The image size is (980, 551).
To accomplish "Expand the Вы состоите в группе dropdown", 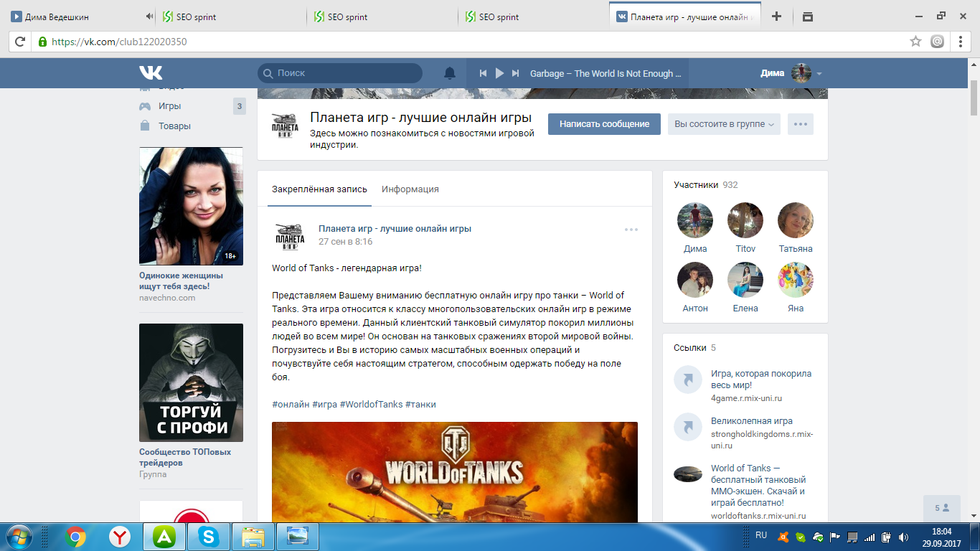I will point(724,124).
